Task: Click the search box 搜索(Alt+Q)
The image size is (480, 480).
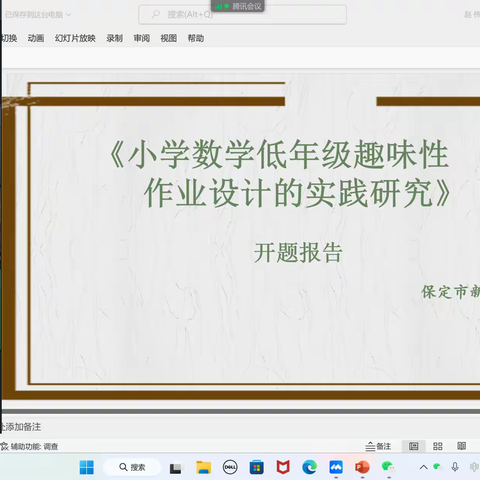Action: point(242,15)
